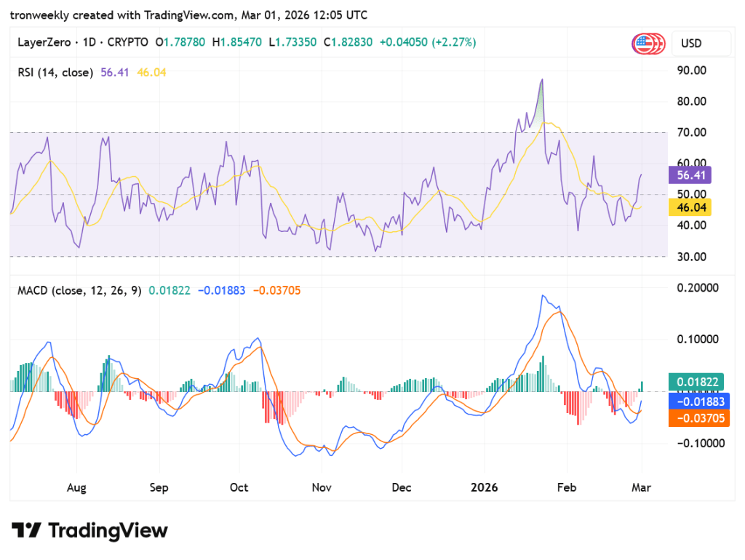This screenshot has width=745, height=560.
Task: Click the yellow 46.04 axis price tag
Action: 690,207
